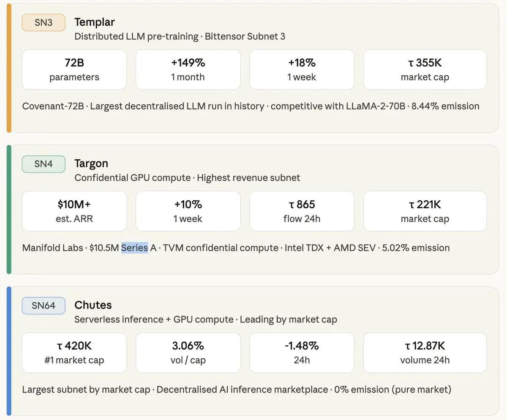Open the Templar subnet title

point(94,22)
